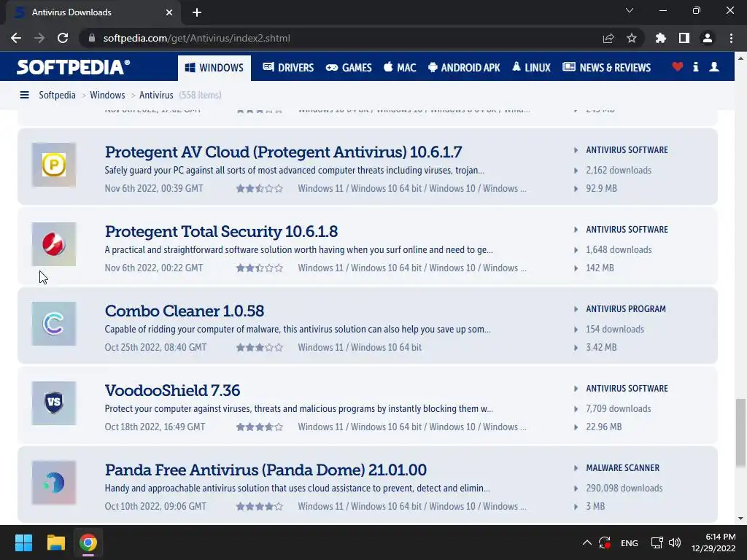Open volume control in tray
The height and width of the screenshot is (560, 747).
675,542
